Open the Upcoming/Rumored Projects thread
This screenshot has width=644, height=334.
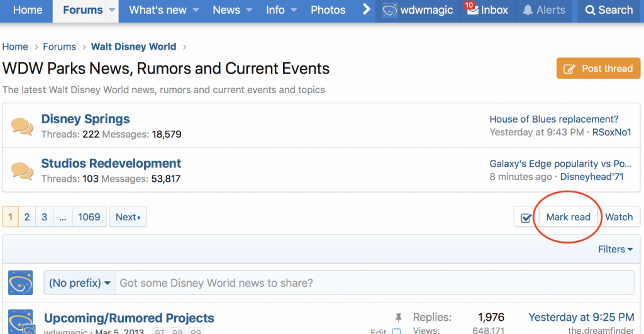pyautogui.click(x=129, y=318)
